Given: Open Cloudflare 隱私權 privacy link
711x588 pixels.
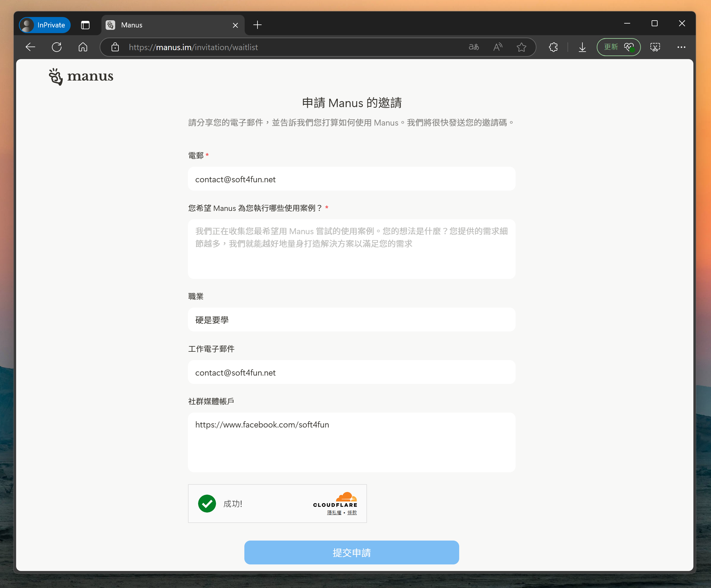Looking at the screenshot, I should [x=334, y=513].
